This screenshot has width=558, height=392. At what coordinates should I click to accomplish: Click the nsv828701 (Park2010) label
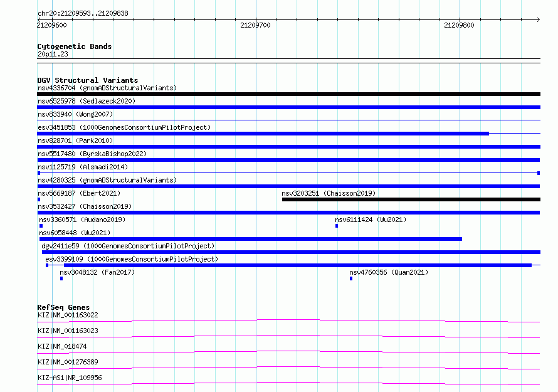pos(75,140)
